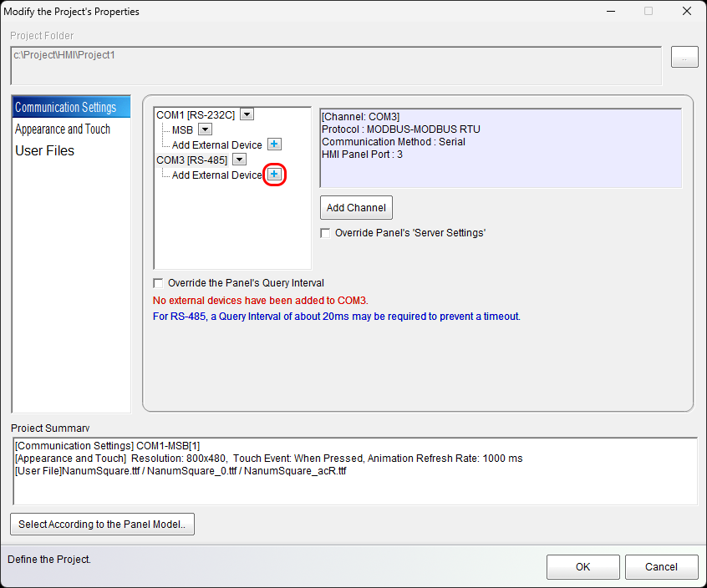Open the User Files section

tap(45, 150)
